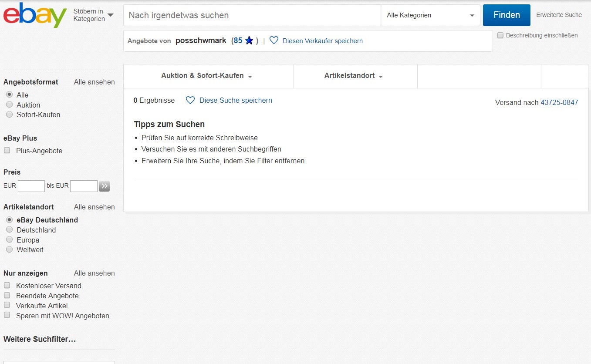Click the blue star feedback icon
The height and width of the screenshot is (364, 591).
[249, 40]
